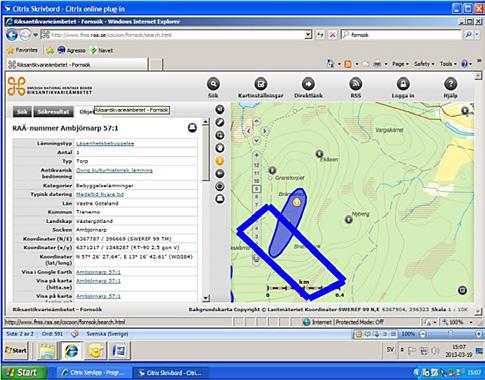Open Kartinställningar map settings icon
This screenshot has height=380, width=485.
click(261, 84)
